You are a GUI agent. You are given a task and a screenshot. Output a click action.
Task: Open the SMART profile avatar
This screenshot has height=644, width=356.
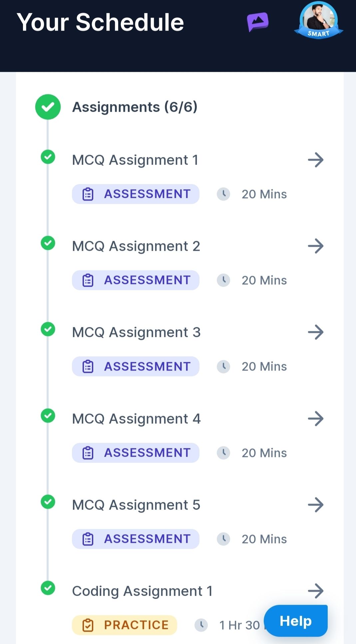[x=319, y=20]
